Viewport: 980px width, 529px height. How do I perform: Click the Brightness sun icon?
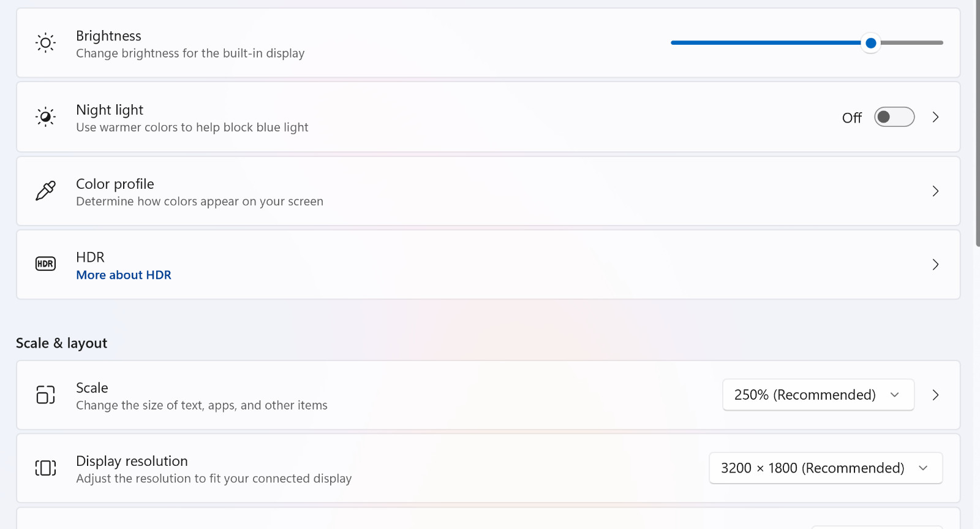tap(45, 43)
